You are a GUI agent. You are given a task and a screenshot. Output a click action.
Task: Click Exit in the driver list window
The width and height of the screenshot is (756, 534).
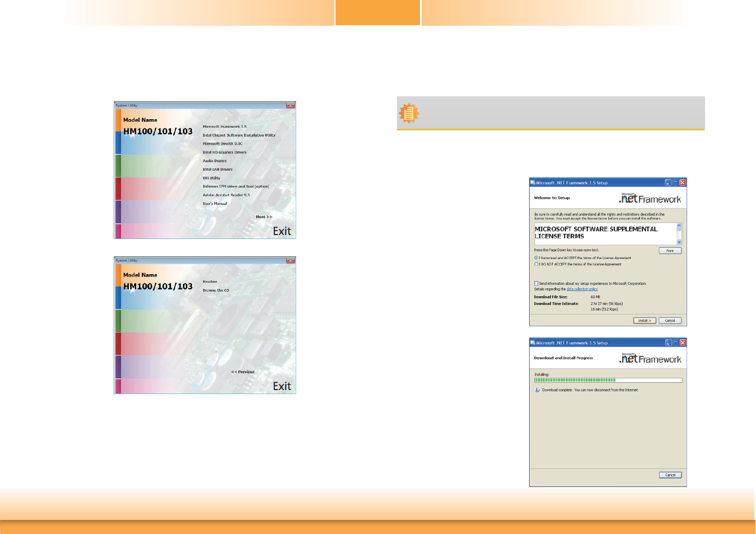click(x=282, y=231)
